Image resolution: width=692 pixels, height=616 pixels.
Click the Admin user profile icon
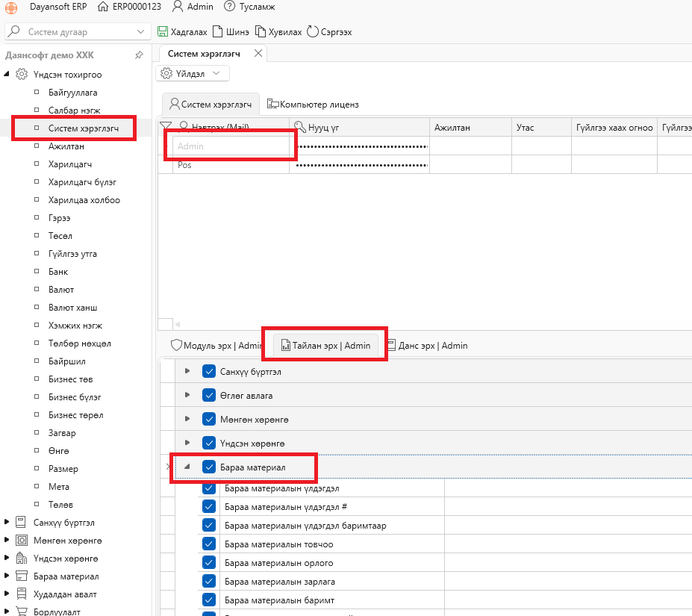click(x=178, y=7)
